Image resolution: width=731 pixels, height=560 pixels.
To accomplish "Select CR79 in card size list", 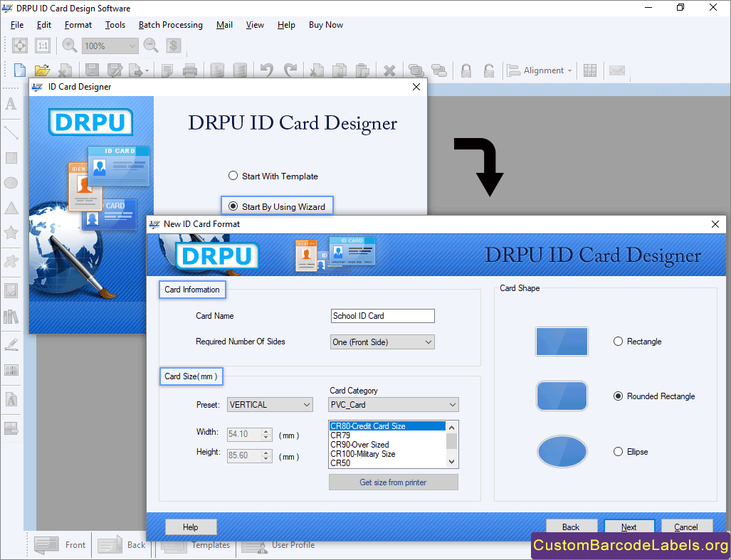I will coord(387,435).
